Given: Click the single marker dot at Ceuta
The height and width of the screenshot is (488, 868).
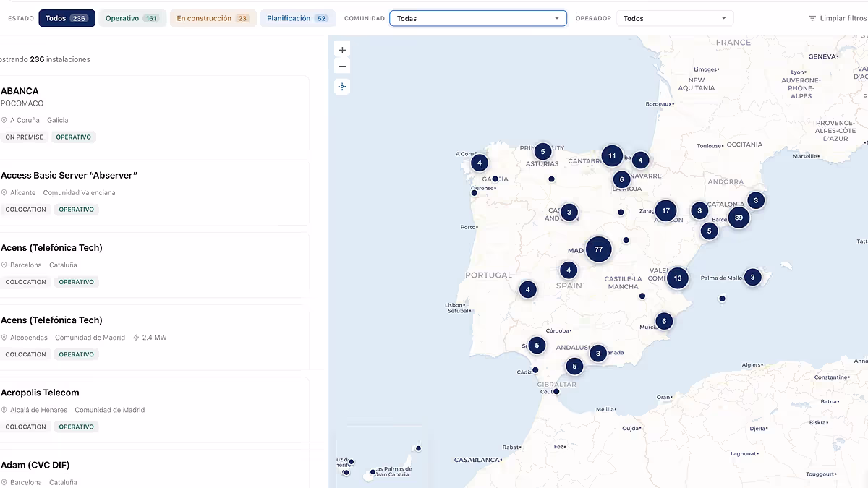Looking at the screenshot, I should pyautogui.click(x=556, y=391).
